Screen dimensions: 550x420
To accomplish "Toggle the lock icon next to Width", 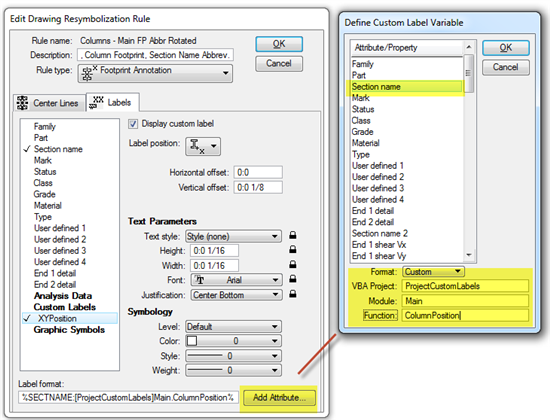I will pyautogui.click(x=293, y=264).
